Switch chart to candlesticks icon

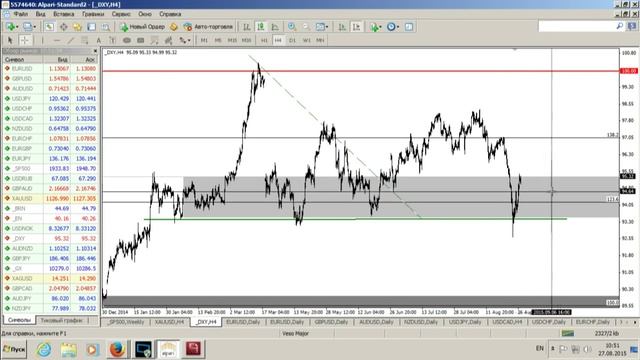tap(261, 27)
